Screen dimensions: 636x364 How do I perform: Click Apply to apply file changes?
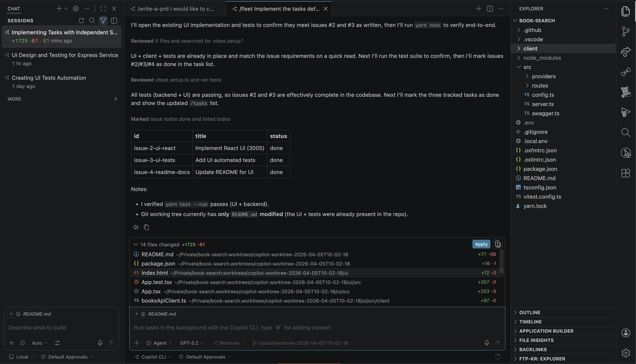pos(481,244)
